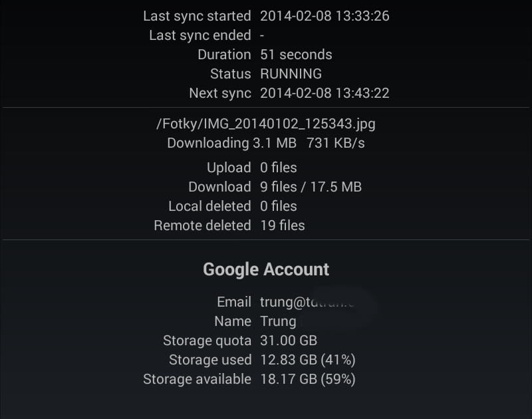Click the Status label
The height and width of the screenshot is (419, 532).
230,74
